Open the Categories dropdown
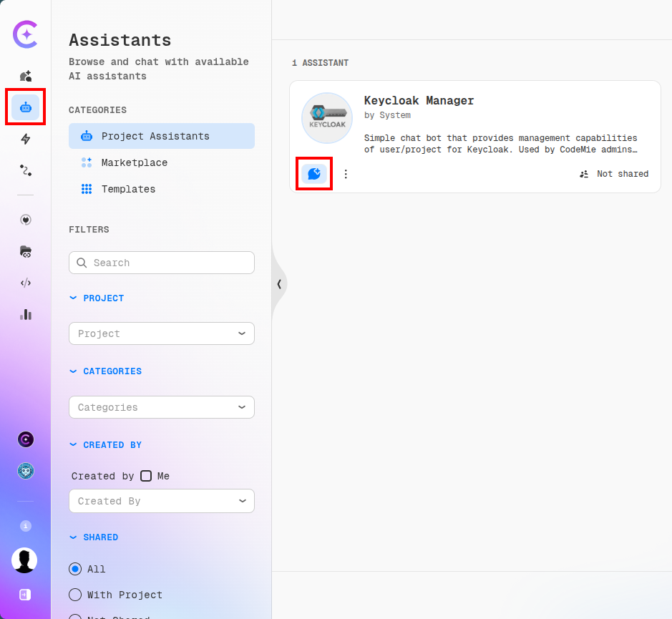Screen dimensions: 672x619 [x=162, y=407]
